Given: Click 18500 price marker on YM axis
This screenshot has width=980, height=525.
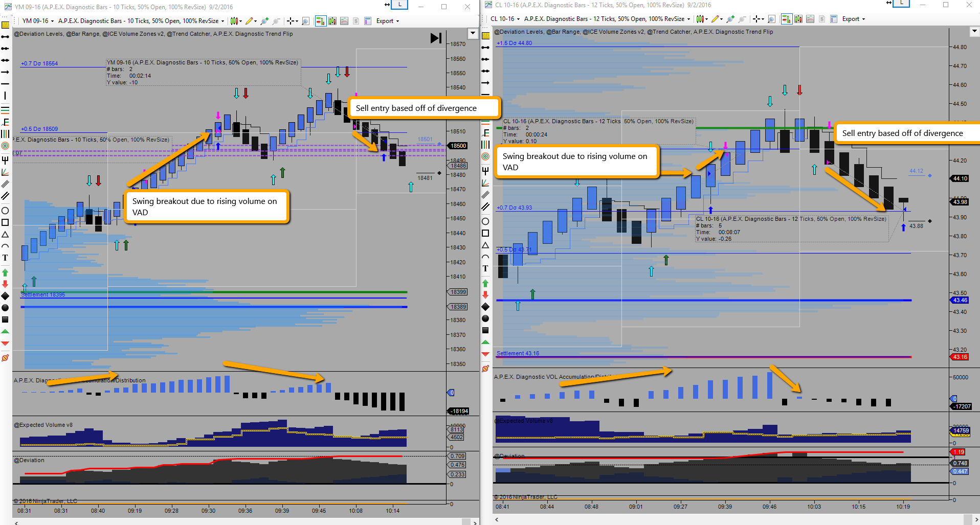Looking at the screenshot, I should (x=458, y=146).
